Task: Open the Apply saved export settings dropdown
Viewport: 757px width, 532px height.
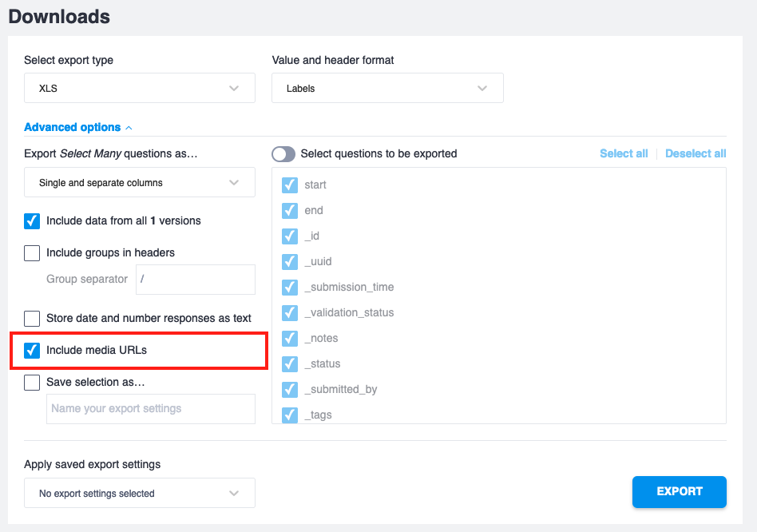Action: point(139,493)
